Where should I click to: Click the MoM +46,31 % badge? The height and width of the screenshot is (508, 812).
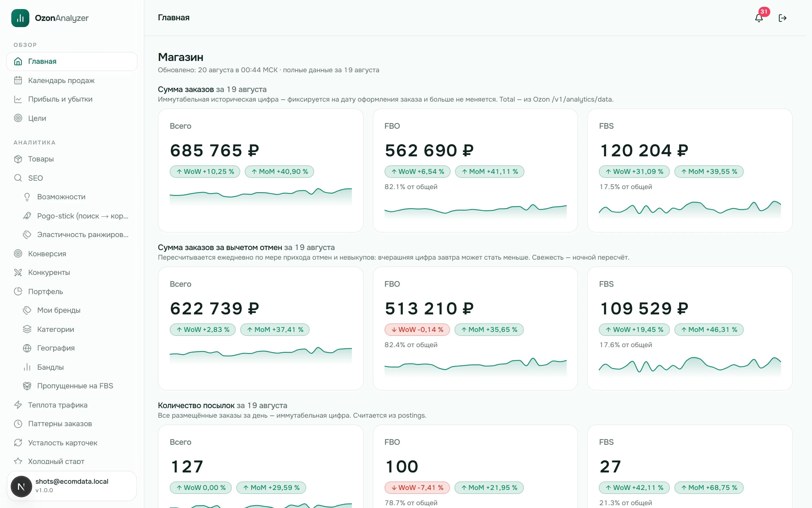pos(709,330)
